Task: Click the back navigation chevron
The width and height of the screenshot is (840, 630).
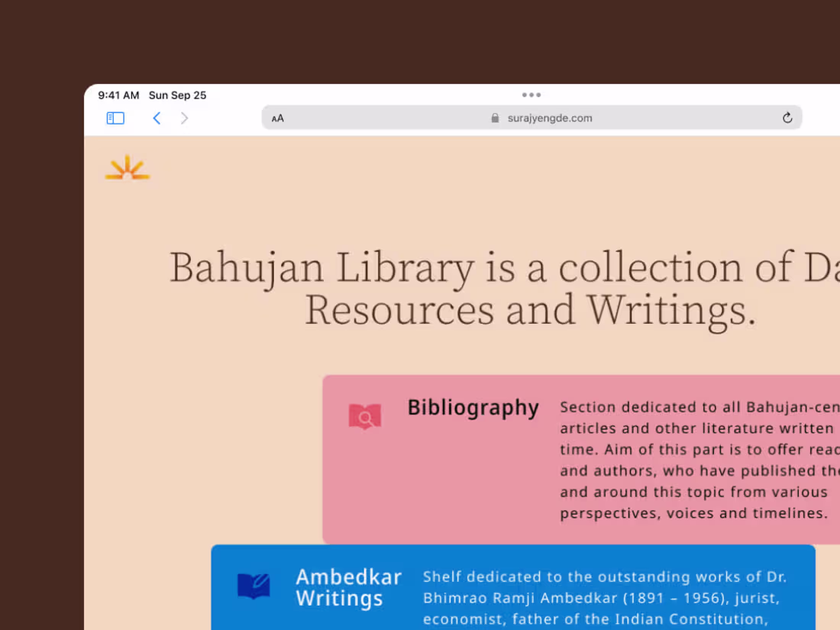Action: [157, 118]
